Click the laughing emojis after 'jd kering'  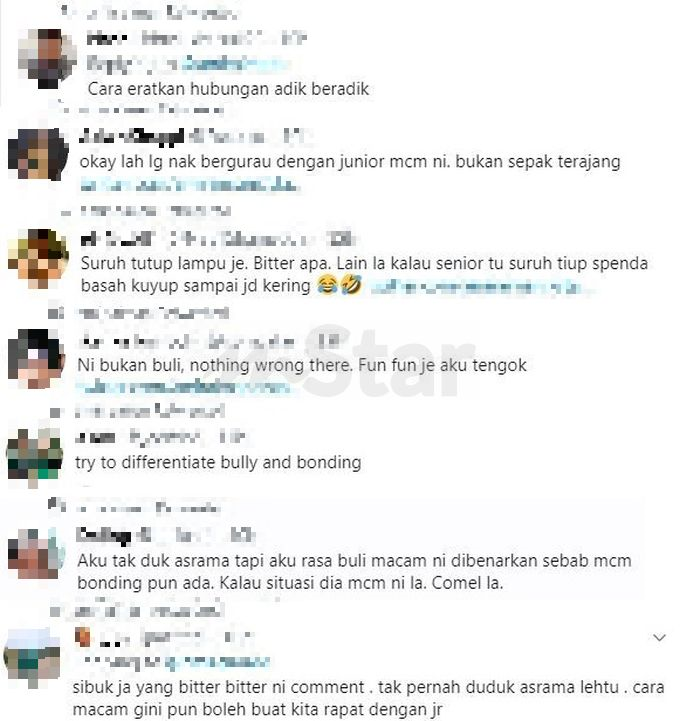[x=339, y=285]
